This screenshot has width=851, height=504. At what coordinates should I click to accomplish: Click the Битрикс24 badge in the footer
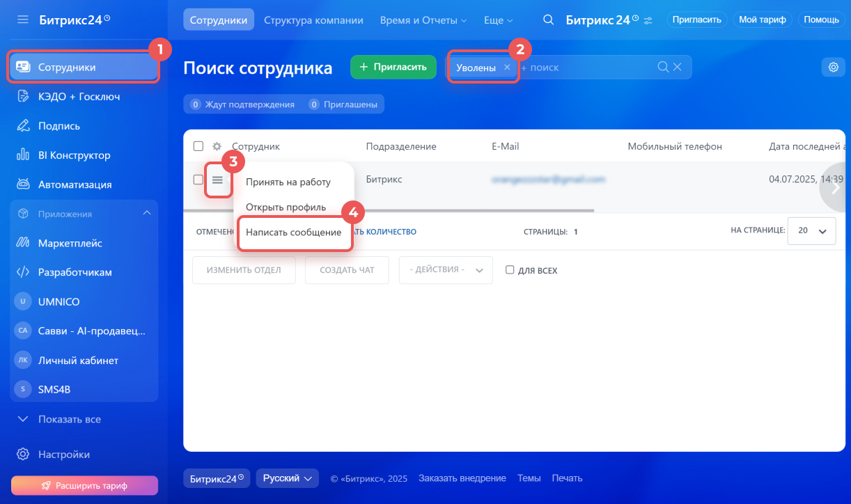[217, 478]
